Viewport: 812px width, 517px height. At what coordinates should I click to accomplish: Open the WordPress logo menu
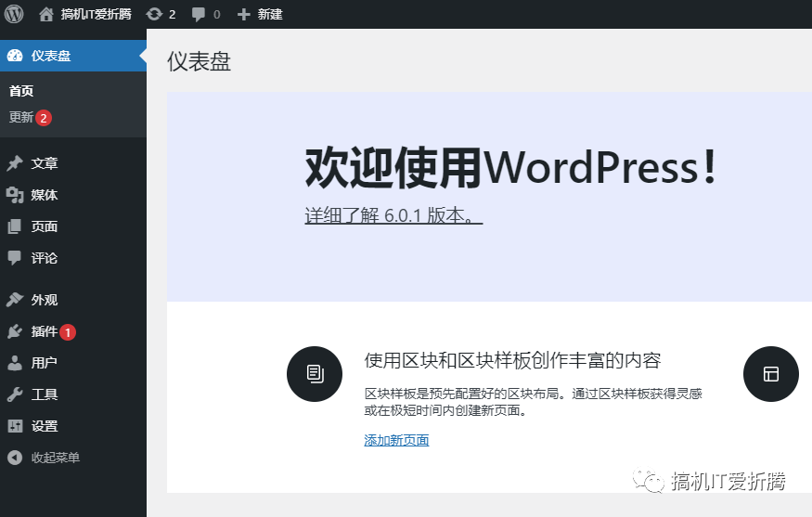14,14
